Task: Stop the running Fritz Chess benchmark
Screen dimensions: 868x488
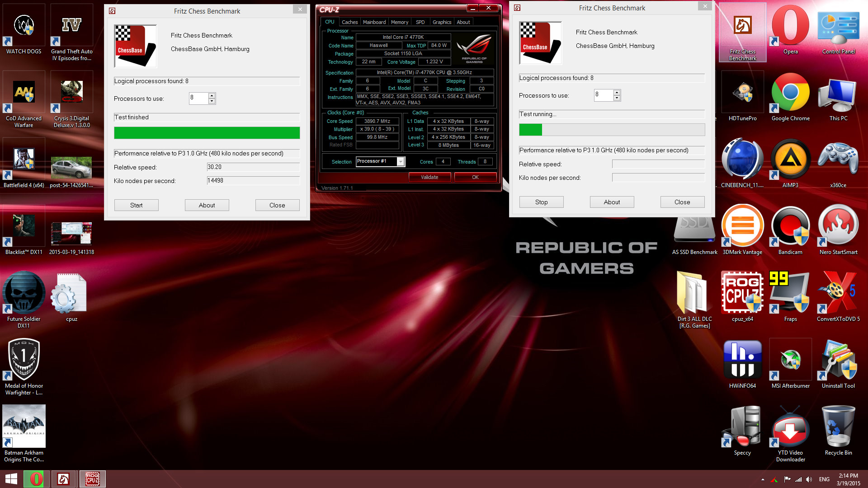Action: click(541, 202)
